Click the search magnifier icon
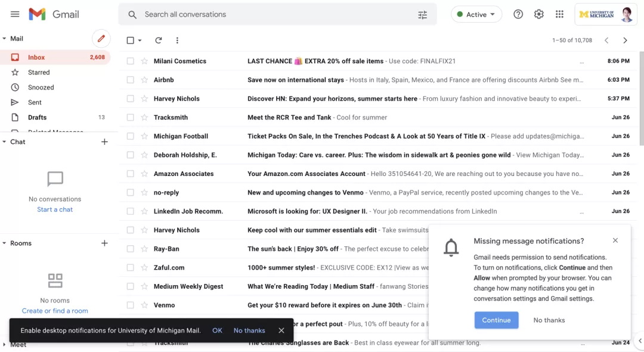 click(132, 15)
